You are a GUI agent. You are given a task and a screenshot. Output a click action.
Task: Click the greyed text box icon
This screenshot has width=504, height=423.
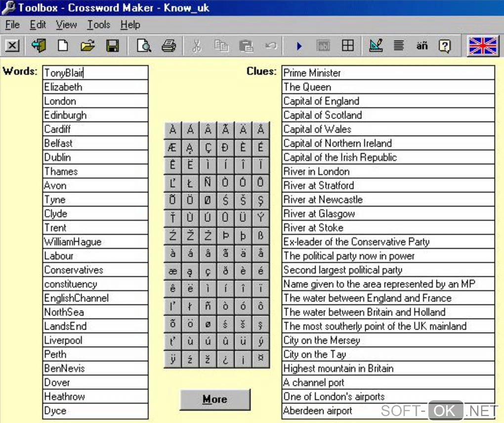(x=323, y=45)
